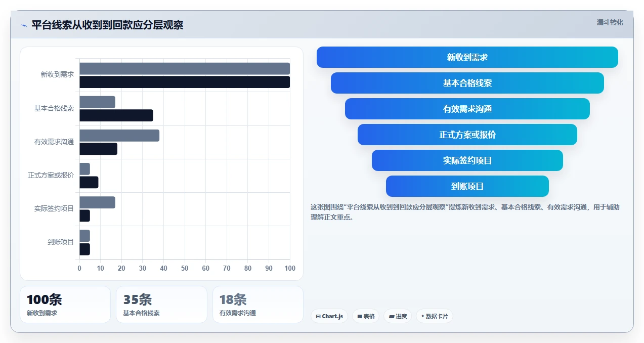The image size is (644, 343).
Task: Select the 到账项目 funnel stage
Action: 467,186
